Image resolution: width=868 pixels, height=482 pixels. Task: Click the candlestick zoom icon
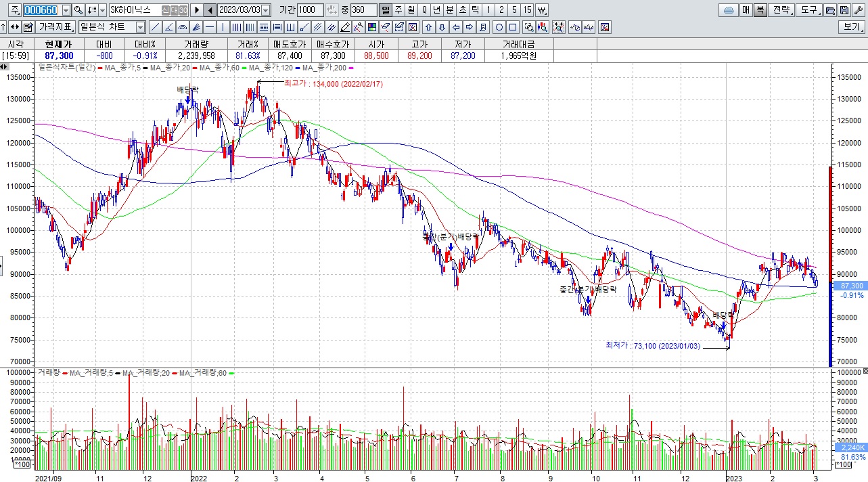click(543, 27)
